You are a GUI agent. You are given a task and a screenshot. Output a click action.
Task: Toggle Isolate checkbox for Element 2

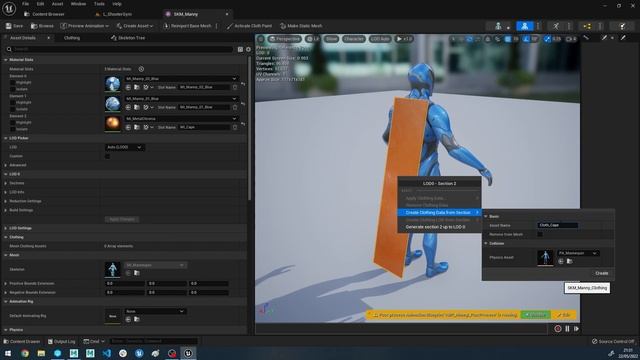click(x=12, y=129)
